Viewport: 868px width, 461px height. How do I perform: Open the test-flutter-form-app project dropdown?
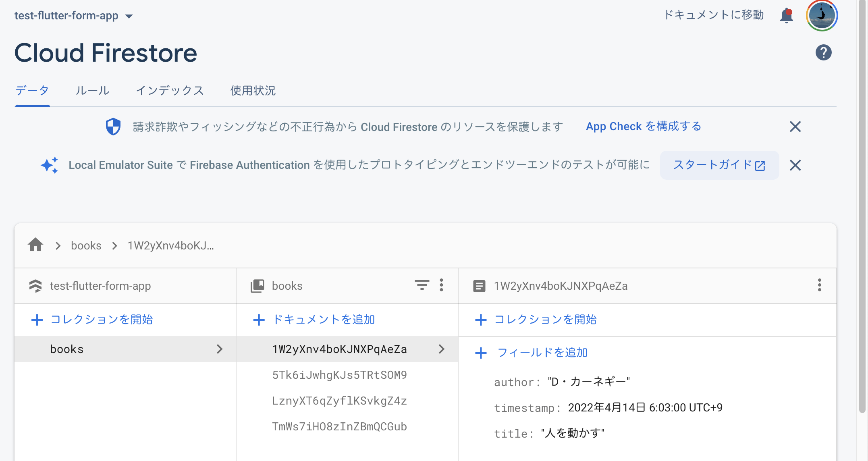[x=74, y=16]
